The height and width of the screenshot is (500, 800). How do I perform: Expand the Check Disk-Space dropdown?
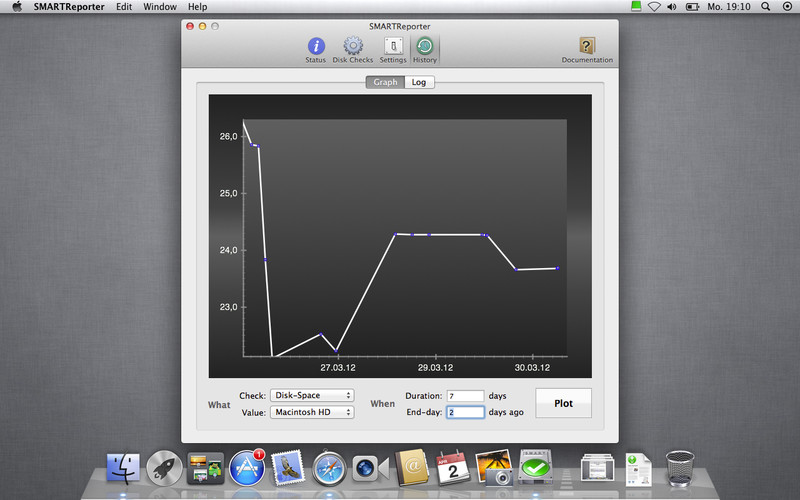click(312, 395)
